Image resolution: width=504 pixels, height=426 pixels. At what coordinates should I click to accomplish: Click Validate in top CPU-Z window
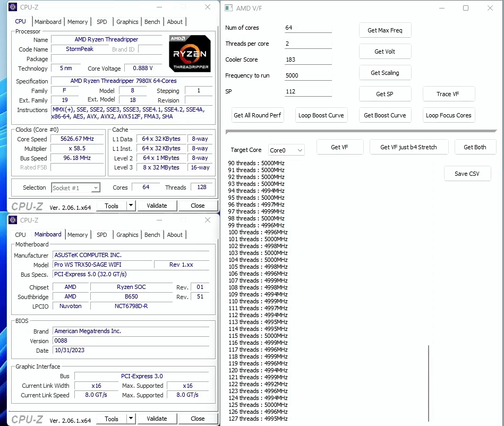157,206
